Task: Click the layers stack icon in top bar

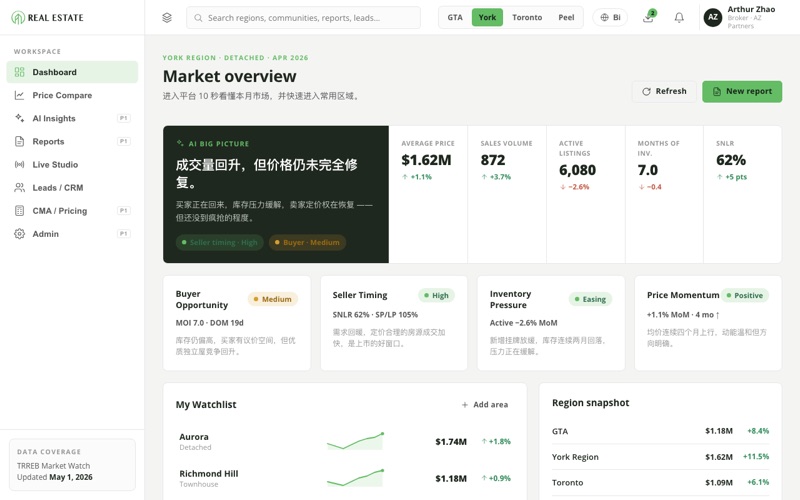Action: click(x=167, y=18)
